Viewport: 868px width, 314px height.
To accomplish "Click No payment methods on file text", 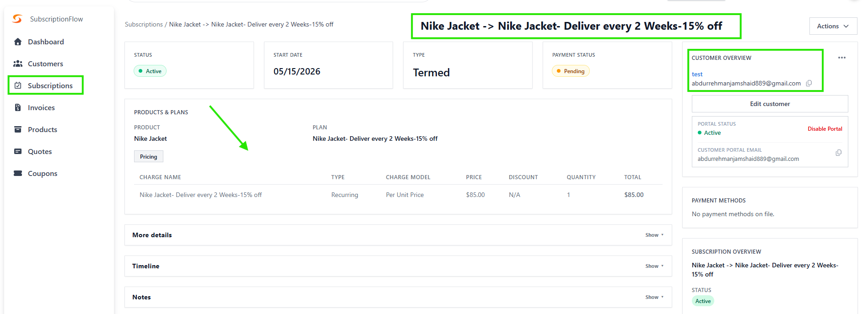I will [x=733, y=214].
